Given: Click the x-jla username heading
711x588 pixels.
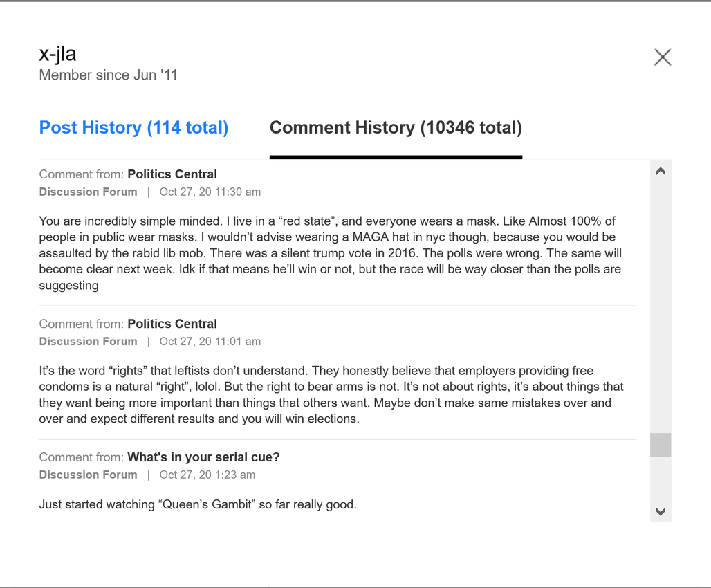Looking at the screenshot, I should [57, 54].
